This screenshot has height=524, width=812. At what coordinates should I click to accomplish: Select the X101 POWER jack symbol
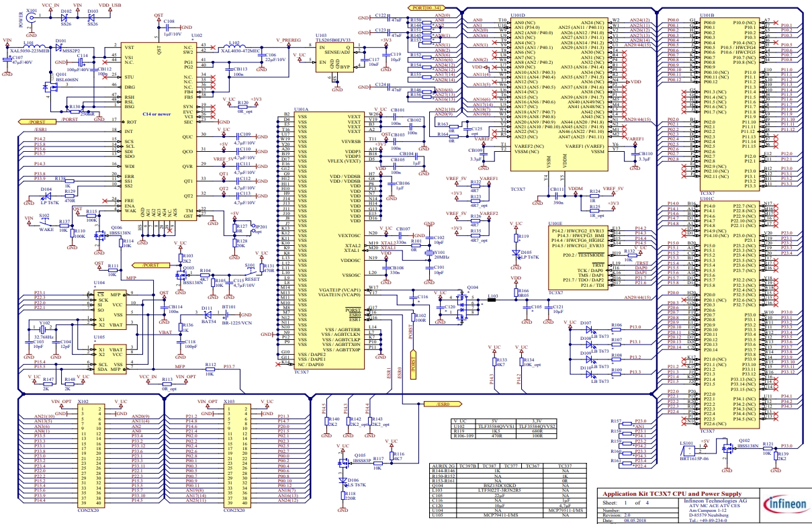[x=30, y=18]
